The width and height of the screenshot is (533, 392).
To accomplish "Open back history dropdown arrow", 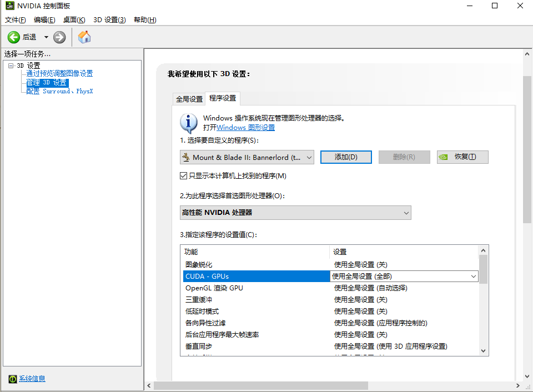I will tap(46, 37).
